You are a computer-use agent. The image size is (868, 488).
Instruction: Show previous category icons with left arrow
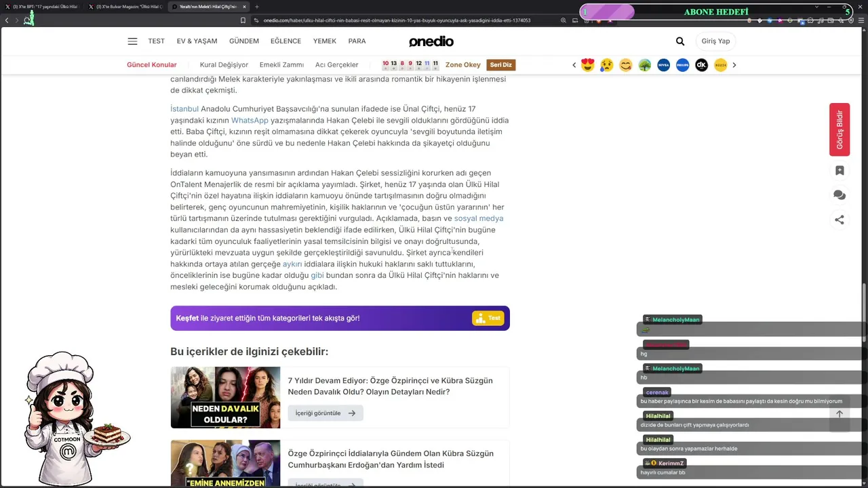tap(574, 65)
